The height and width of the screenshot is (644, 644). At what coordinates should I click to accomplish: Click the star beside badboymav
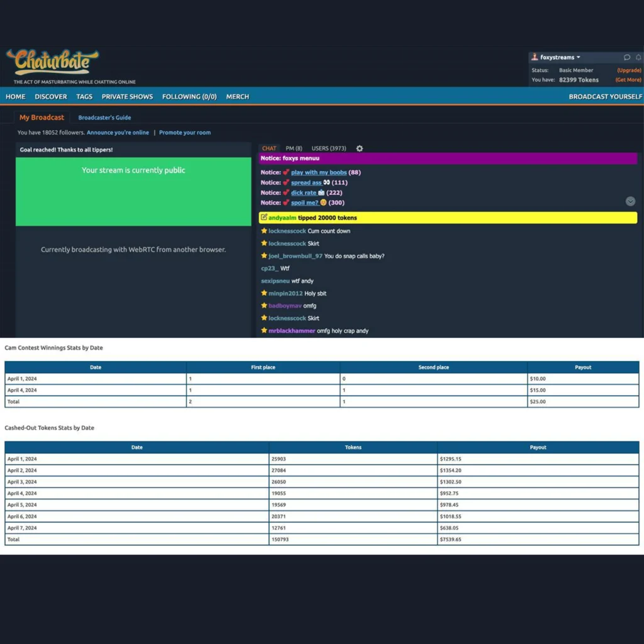click(x=264, y=305)
